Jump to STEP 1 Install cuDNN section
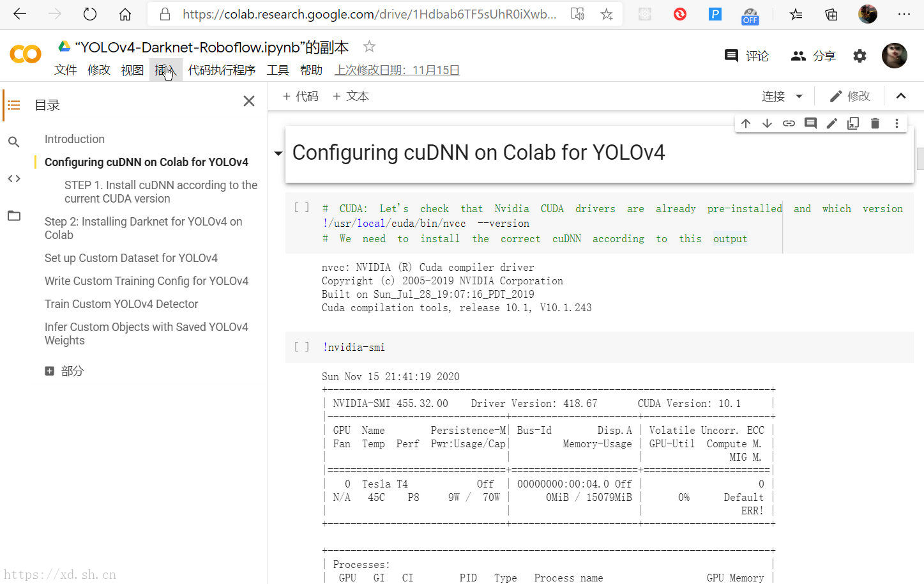 pyautogui.click(x=161, y=192)
